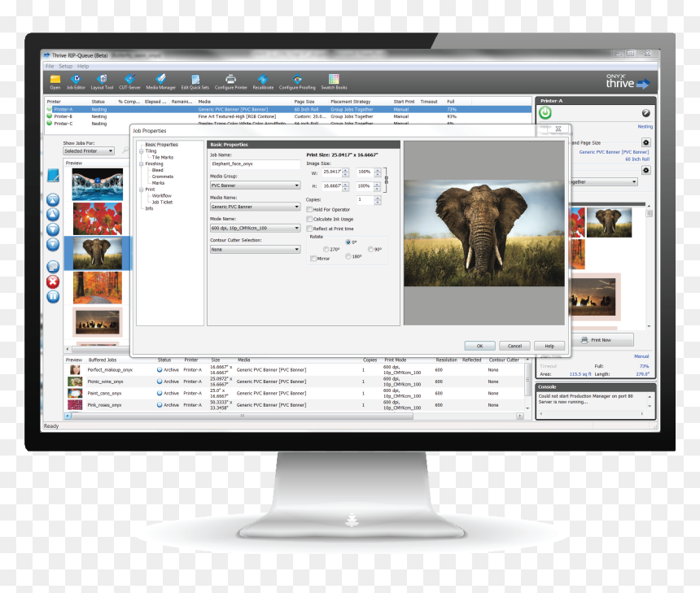
Task: Open the Show Jobs For dropdown
Action: [x=89, y=151]
